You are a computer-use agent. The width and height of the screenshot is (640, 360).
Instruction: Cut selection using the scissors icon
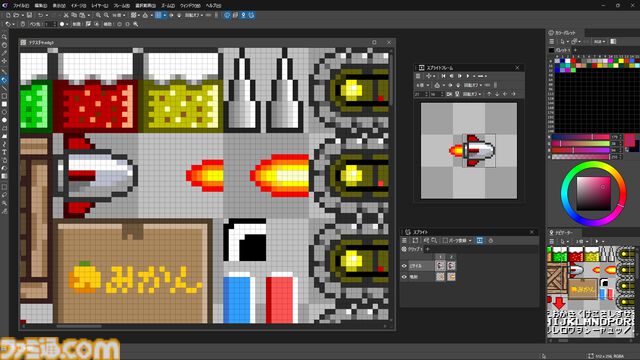(66, 15)
